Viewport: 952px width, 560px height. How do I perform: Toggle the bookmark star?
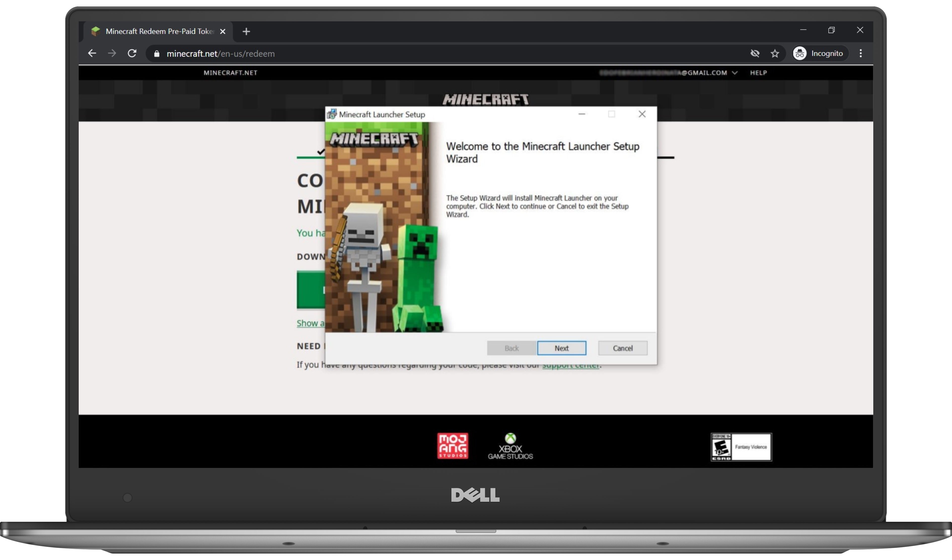(x=775, y=53)
